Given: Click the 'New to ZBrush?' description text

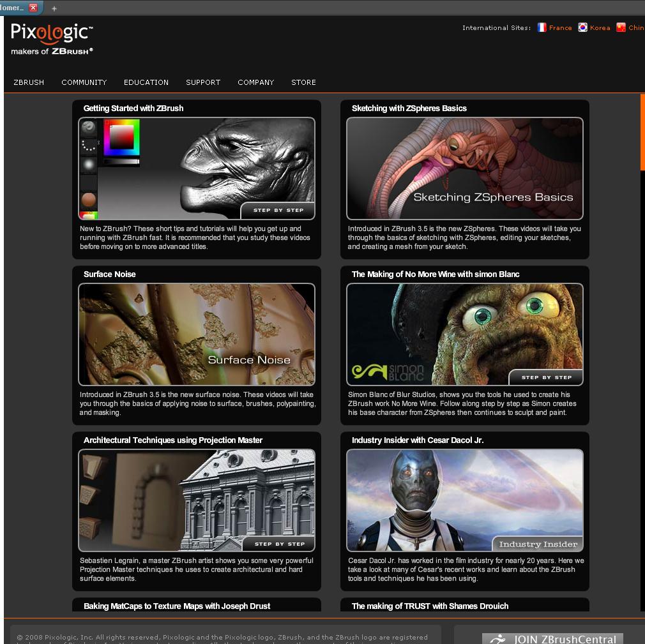Looking at the screenshot, I should click(x=195, y=237).
